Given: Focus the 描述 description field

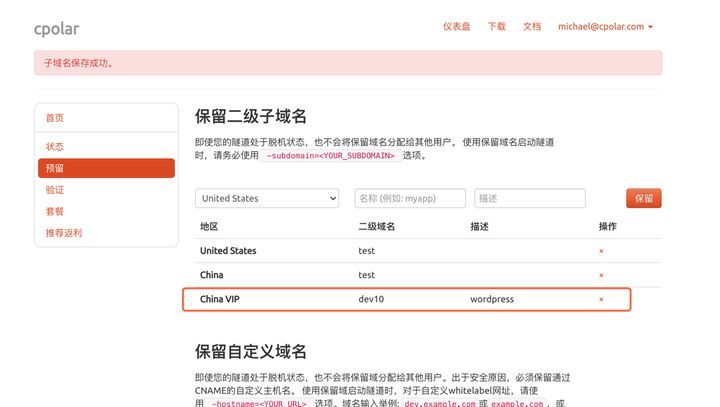Looking at the screenshot, I should (530, 198).
